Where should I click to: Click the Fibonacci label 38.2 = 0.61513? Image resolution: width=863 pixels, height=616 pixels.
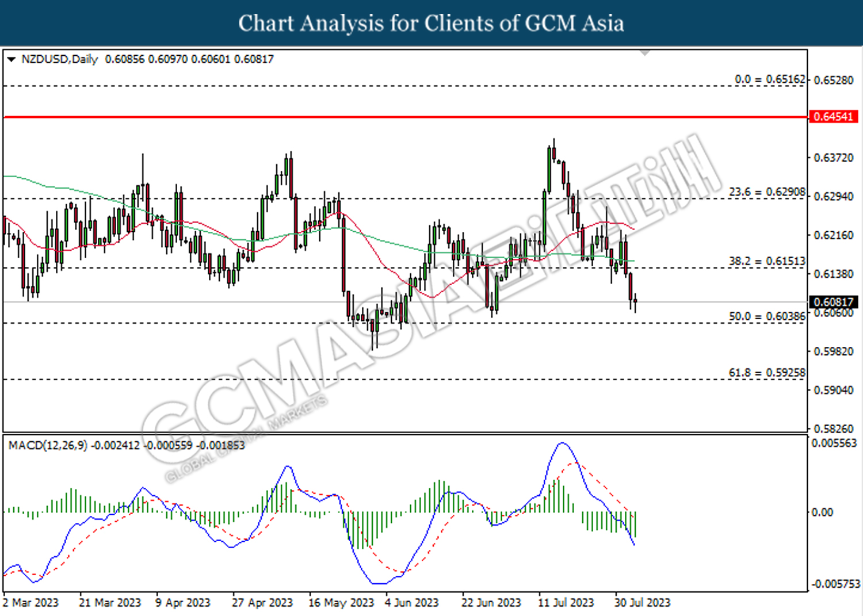767,261
